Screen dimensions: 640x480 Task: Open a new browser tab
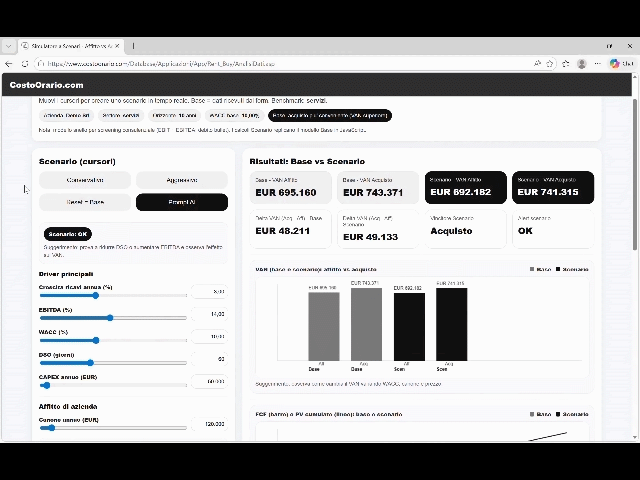tap(133, 46)
